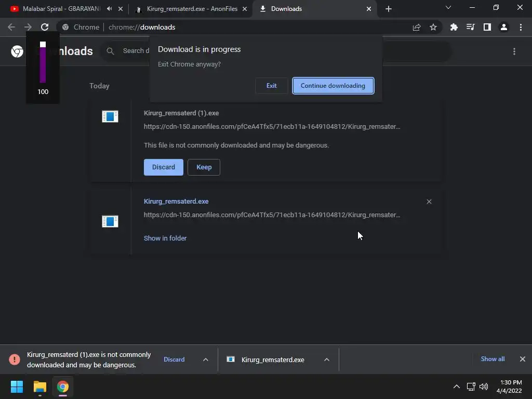Click the Chrome logo on Downloads page
This screenshot has height=399, width=532.
[x=17, y=51]
